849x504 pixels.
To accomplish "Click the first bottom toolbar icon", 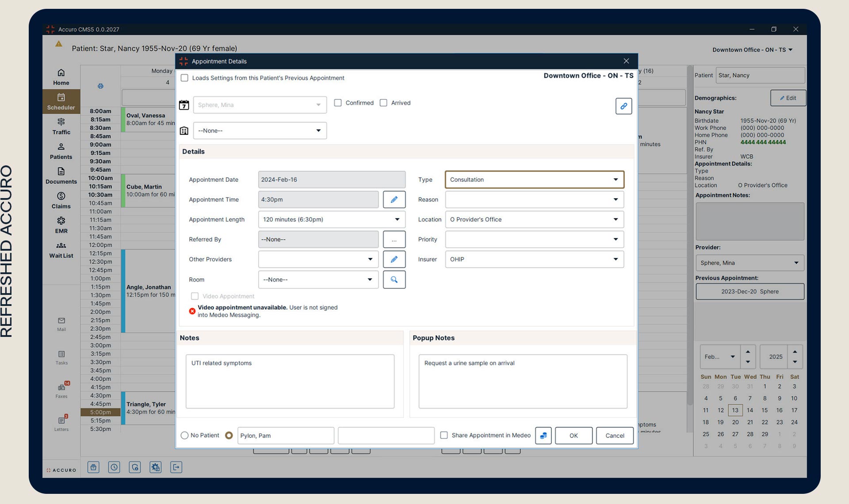I will pos(93,467).
